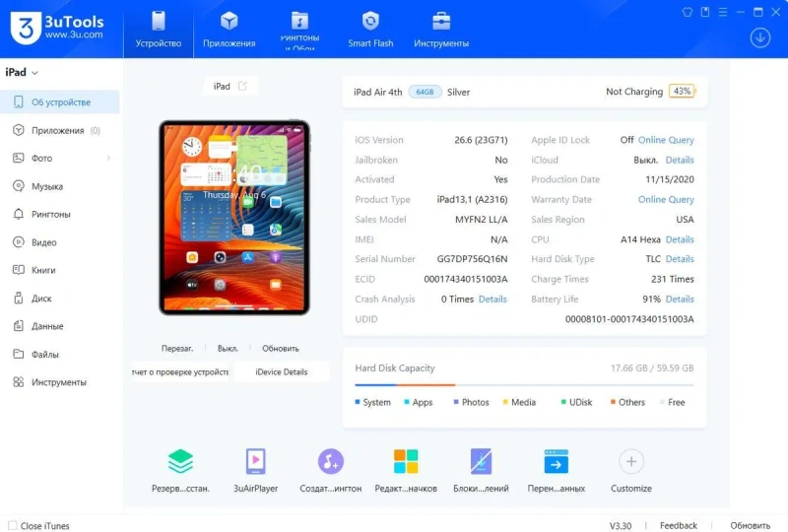This screenshot has width=788, height=532.
Task: Click the Customize plus icon
Action: 631,462
